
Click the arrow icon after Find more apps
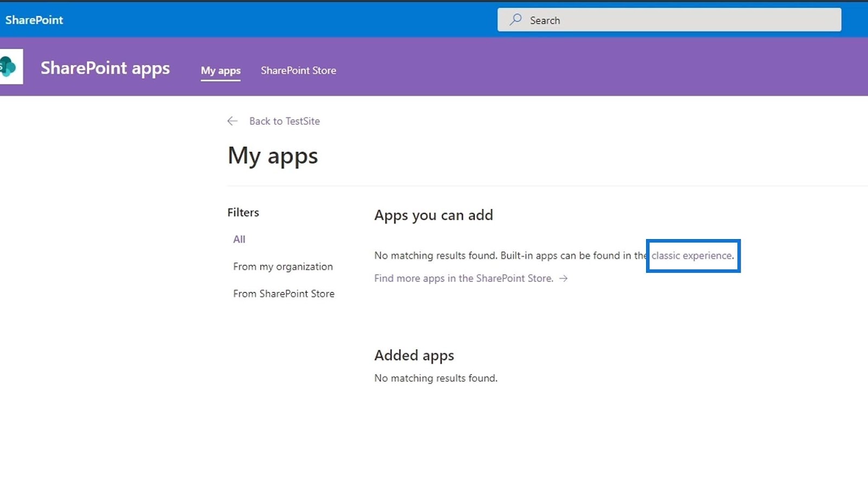click(564, 278)
